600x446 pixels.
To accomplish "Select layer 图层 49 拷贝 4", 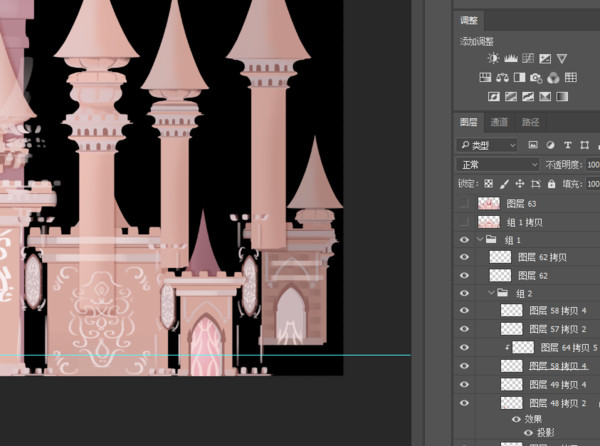I will (558, 384).
